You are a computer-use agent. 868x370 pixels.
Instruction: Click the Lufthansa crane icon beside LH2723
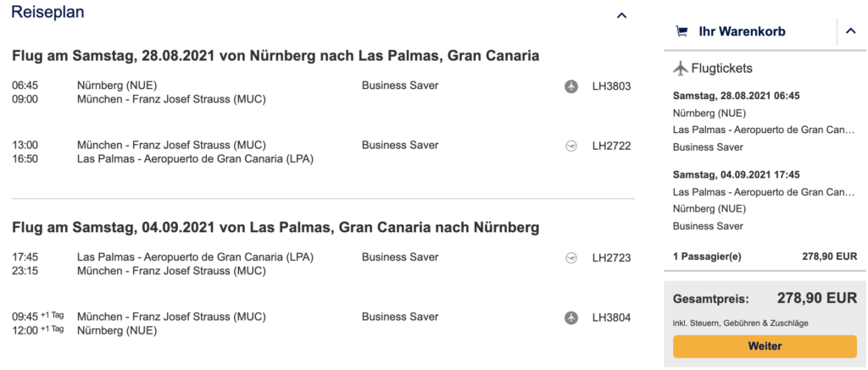coord(571,257)
